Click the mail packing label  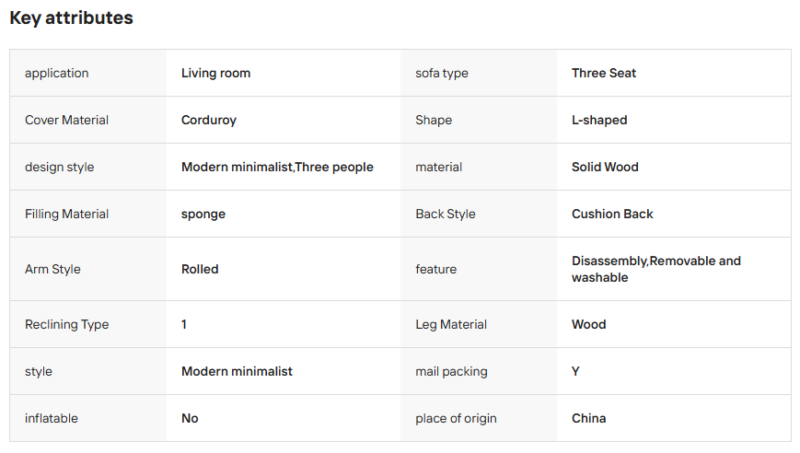point(452,371)
